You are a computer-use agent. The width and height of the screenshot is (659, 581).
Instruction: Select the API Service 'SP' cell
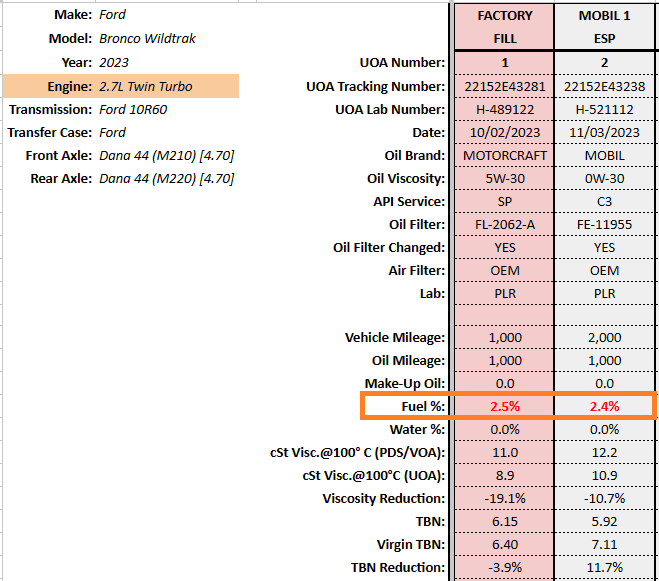(x=504, y=202)
